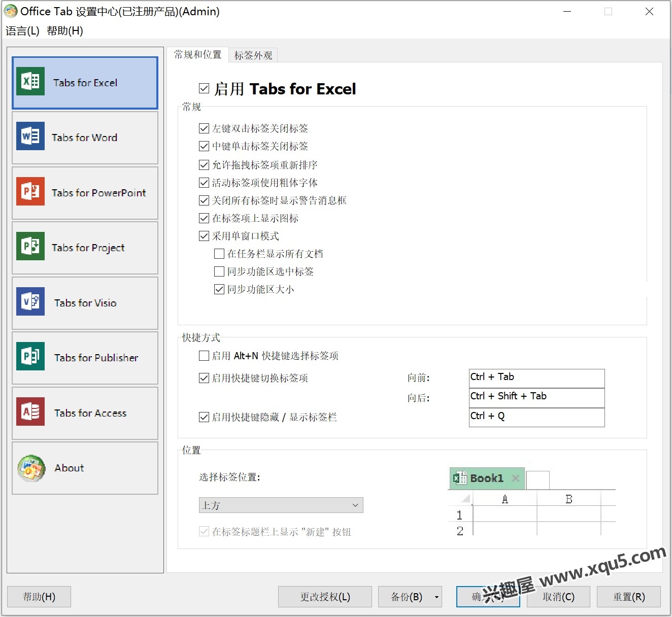672x617 pixels.
Task: Toggle 左键双击标签关闭标签 checkbox
Action: click(204, 128)
